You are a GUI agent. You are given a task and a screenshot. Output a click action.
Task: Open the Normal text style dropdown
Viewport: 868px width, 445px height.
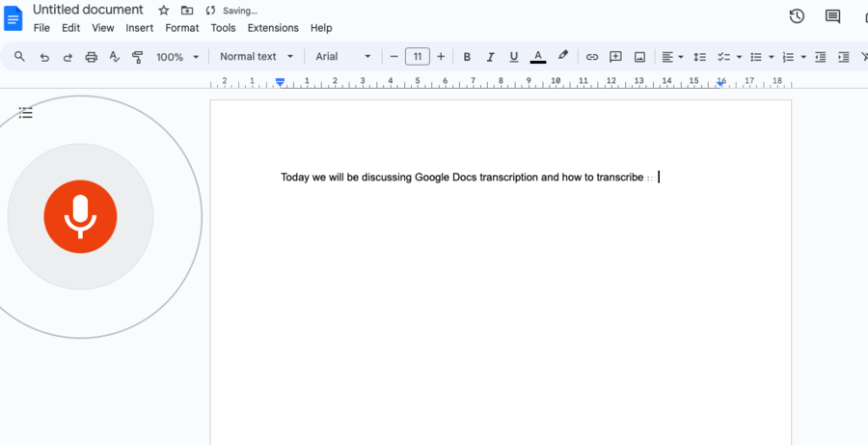(257, 57)
